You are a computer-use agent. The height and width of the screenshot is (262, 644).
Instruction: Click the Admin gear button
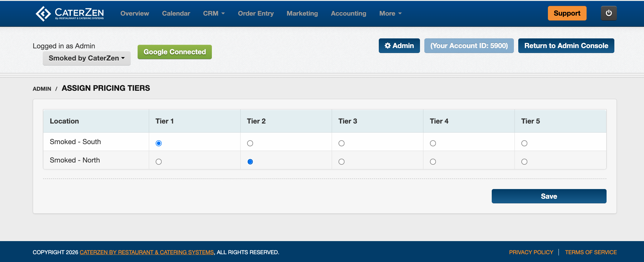(x=399, y=46)
